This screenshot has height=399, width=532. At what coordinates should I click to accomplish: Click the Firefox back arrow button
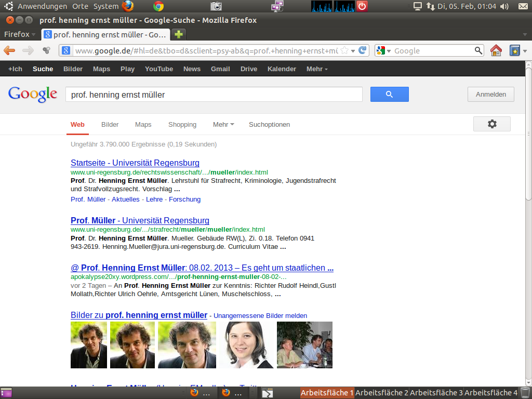pos(9,50)
